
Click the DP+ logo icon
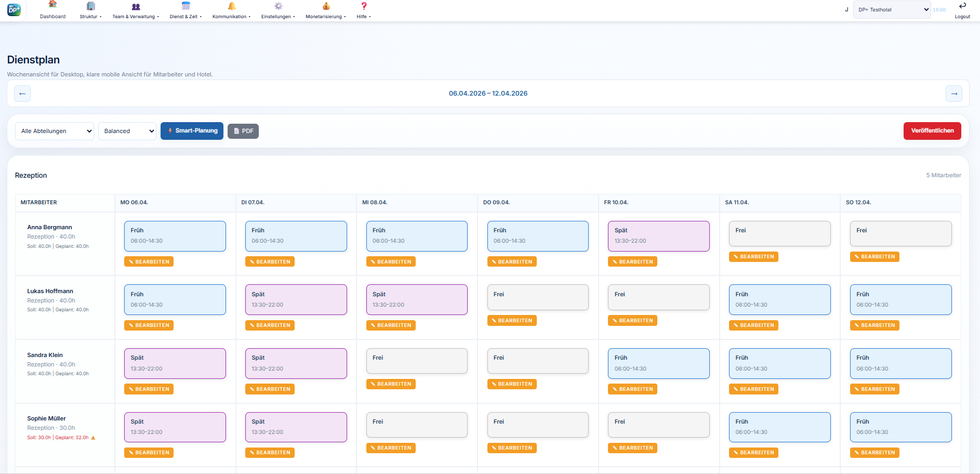[x=14, y=9]
